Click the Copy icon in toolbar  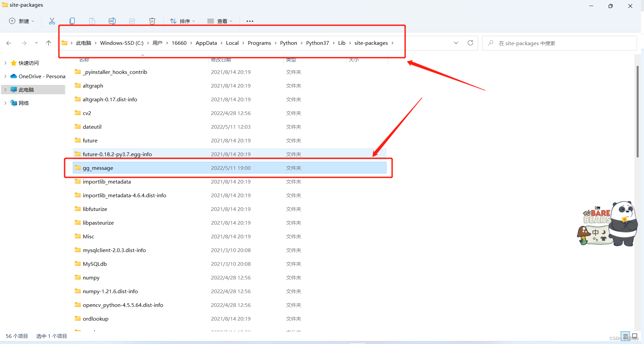click(x=72, y=21)
